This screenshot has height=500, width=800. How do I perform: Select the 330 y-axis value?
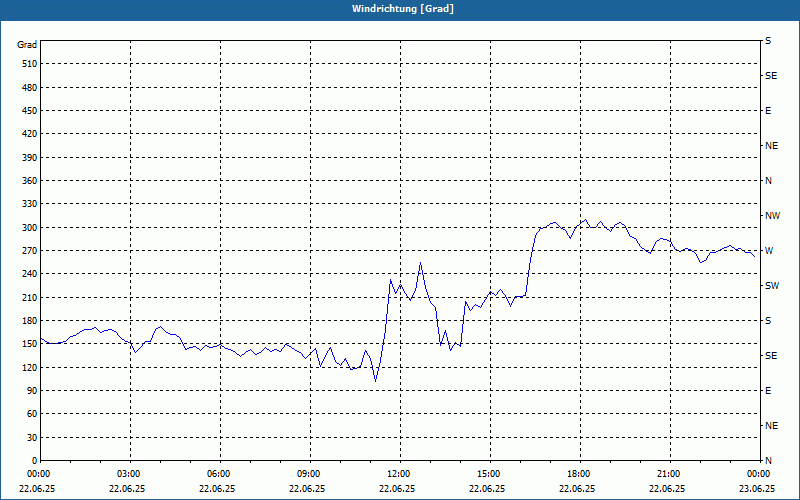click(30, 204)
